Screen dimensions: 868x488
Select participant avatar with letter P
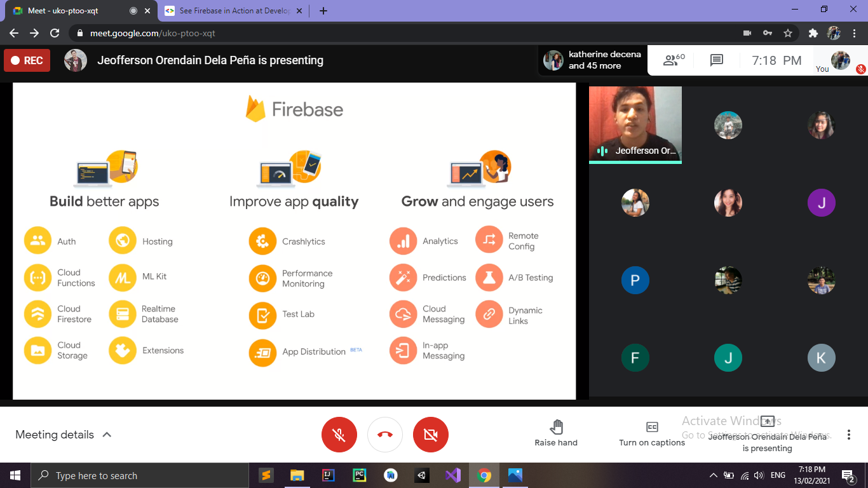[635, 280]
